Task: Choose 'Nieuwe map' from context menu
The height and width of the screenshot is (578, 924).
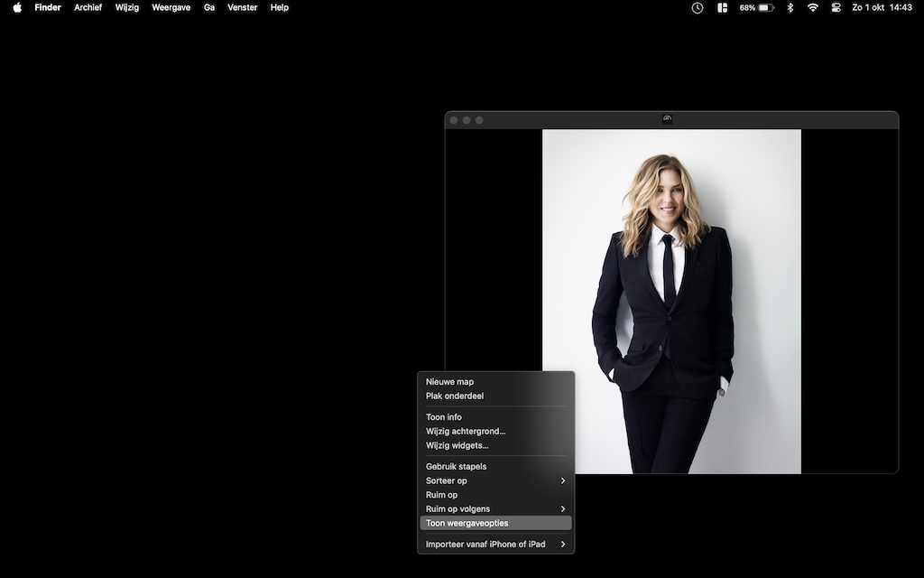Action: pos(449,382)
